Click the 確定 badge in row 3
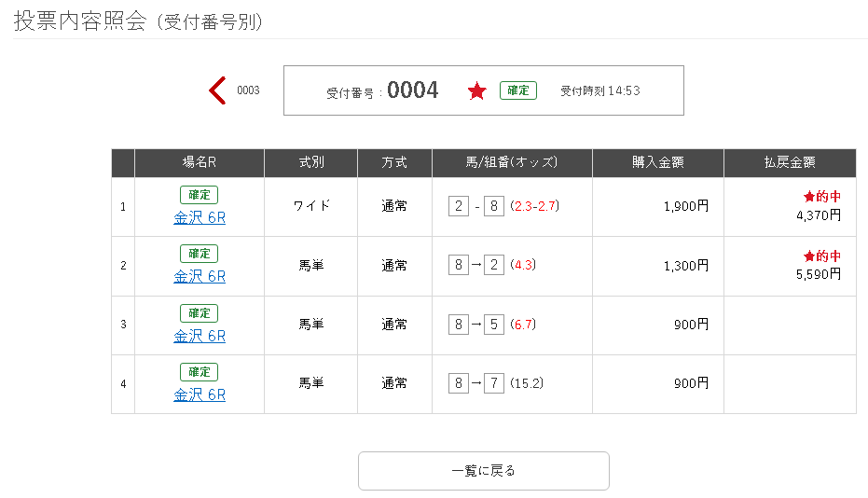Image resolution: width=868 pixels, height=498 pixels. [x=200, y=313]
